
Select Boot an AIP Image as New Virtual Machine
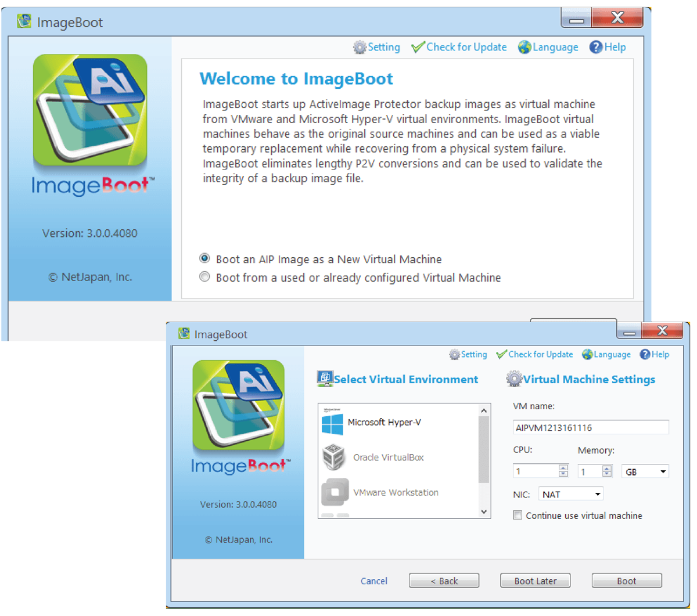[x=204, y=258]
